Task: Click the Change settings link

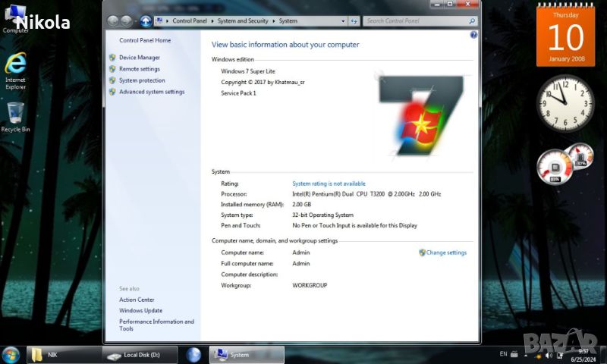Action: tap(446, 253)
